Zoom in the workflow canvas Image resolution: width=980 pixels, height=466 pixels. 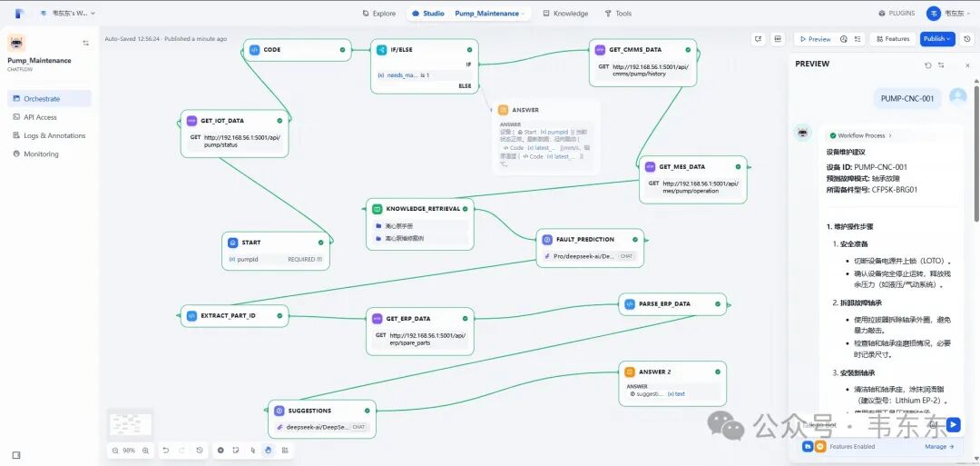point(145,451)
